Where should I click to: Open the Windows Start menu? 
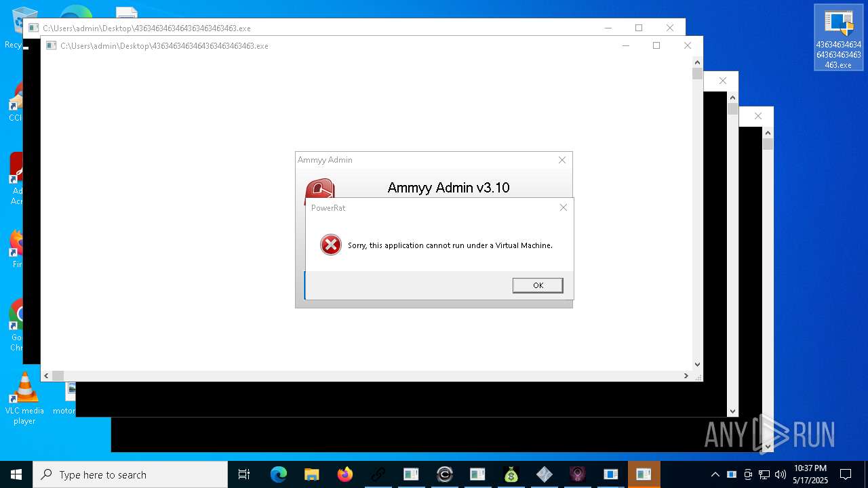pos(16,474)
